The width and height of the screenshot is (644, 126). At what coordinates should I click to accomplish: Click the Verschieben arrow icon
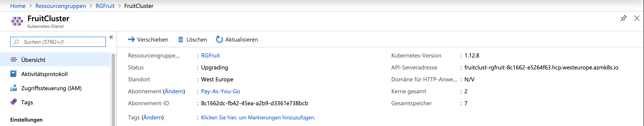coord(131,39)
